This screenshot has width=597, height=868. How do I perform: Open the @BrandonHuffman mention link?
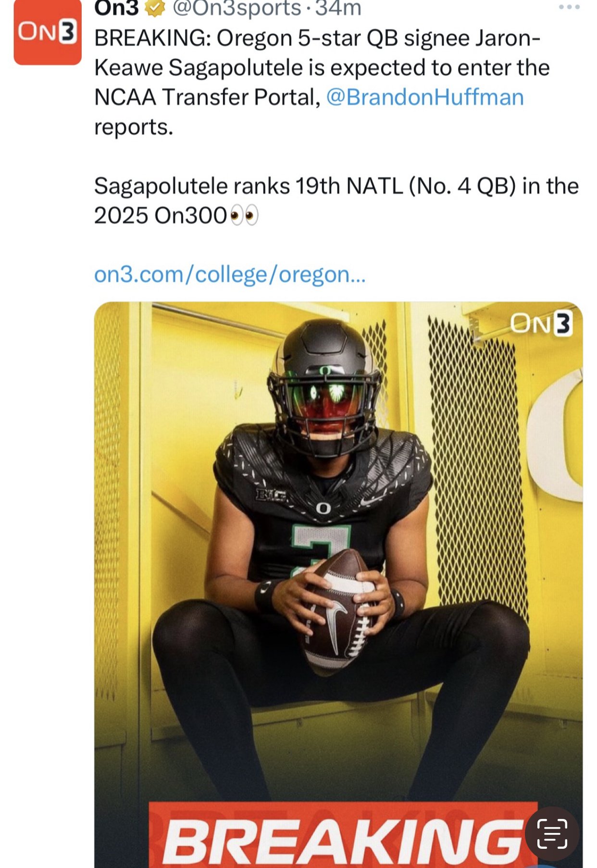tap(425, 97)
